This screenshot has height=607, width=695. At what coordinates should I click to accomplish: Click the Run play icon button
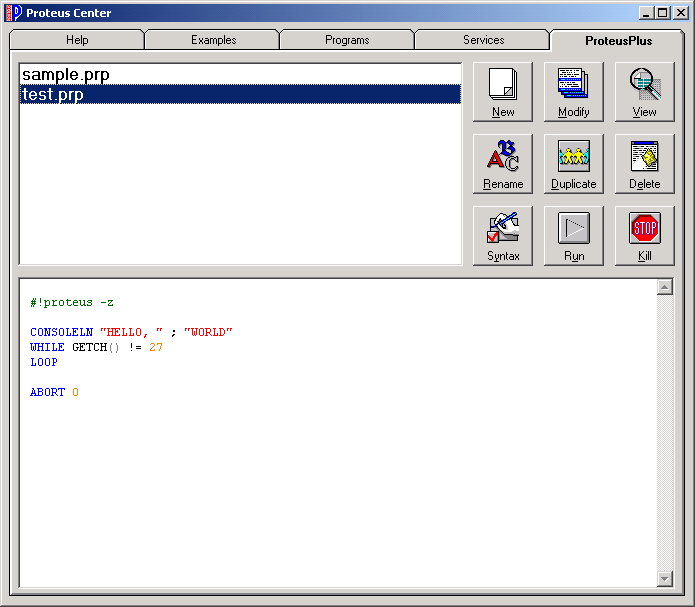click(x=574, y=236)
